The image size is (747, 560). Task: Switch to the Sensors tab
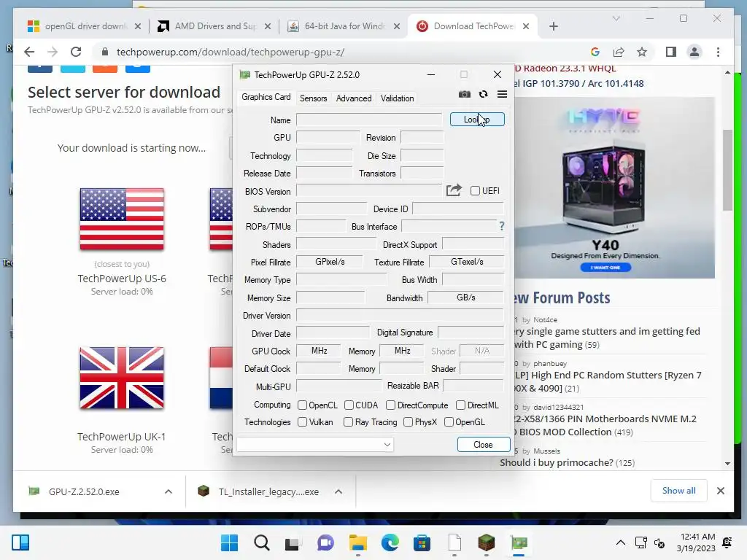click(x=313, y=98)
